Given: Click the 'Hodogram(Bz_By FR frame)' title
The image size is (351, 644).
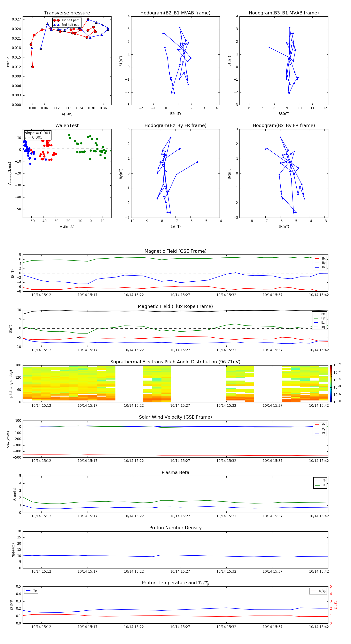Looking at the screenshot, I should [x=175, y=125].
